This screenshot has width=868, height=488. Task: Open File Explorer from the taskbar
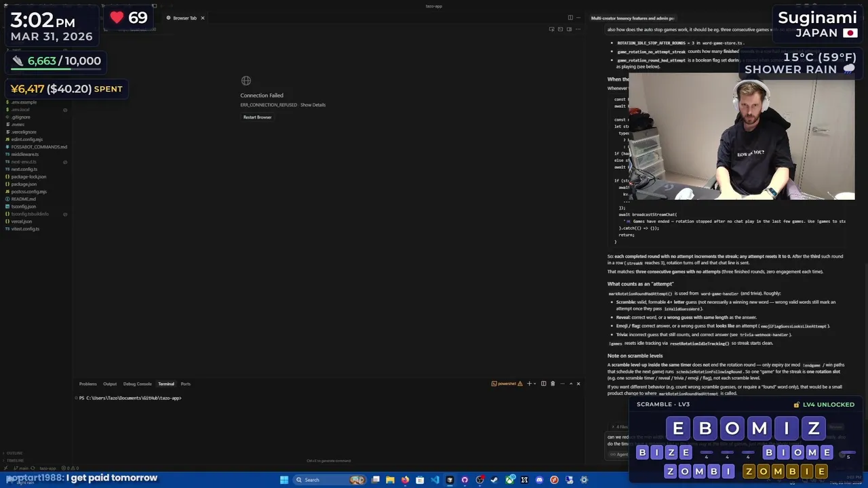[390, 480]
